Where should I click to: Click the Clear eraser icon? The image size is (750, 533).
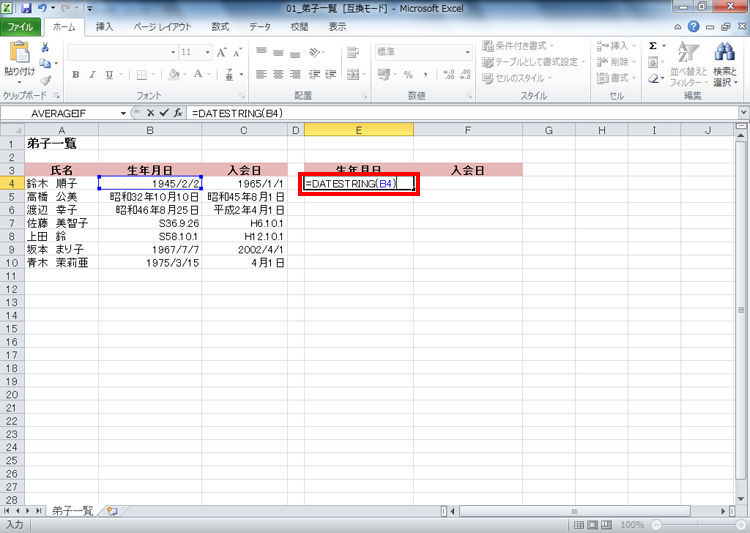(x=653, y=78)
